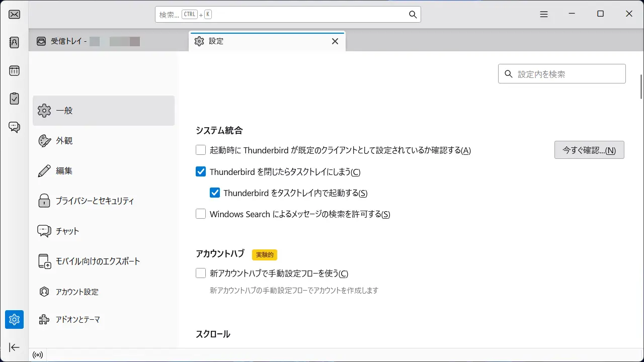Click the Settings gear in spaces bar

[x=15, y=319]
